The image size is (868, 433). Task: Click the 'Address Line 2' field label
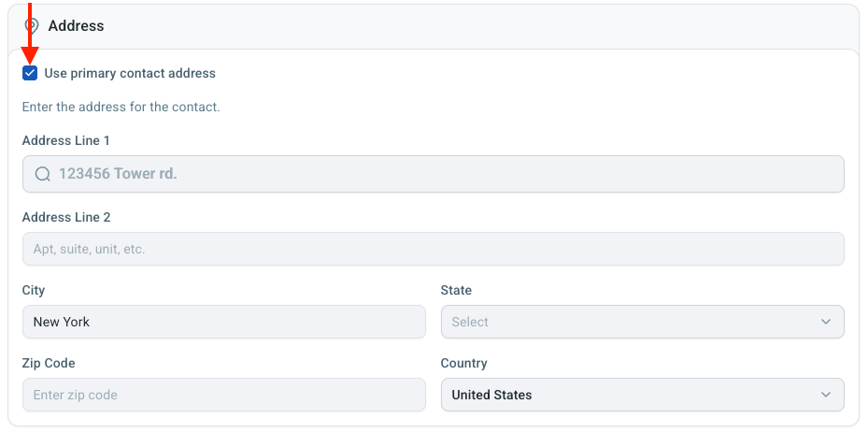[x=65, y=217]
